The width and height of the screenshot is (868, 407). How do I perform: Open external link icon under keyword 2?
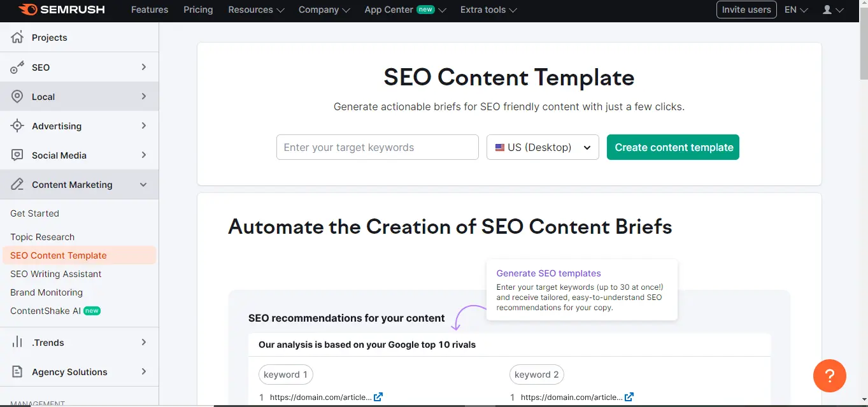tap(629, 397)
